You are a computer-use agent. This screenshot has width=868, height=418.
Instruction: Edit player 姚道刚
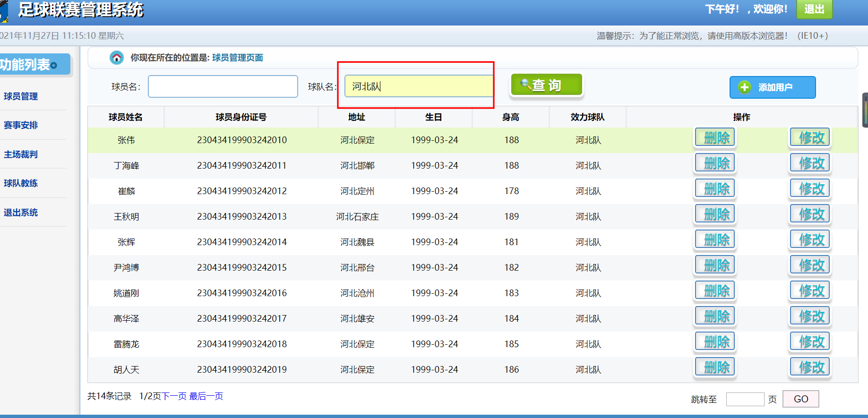[x=810, y=290]
